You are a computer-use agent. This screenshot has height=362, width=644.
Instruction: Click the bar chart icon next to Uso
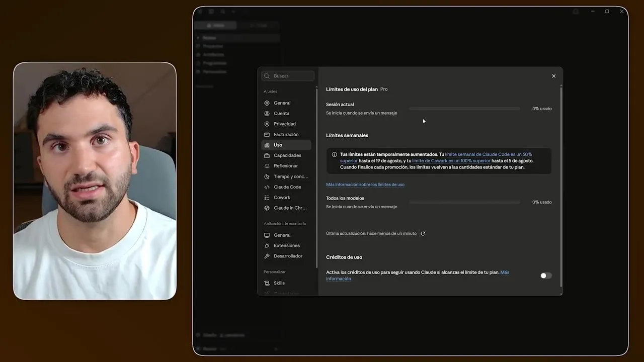[267, 145]
